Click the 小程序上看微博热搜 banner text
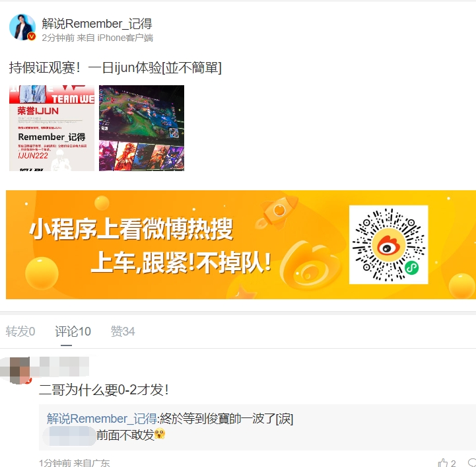 tap(131, 229)
